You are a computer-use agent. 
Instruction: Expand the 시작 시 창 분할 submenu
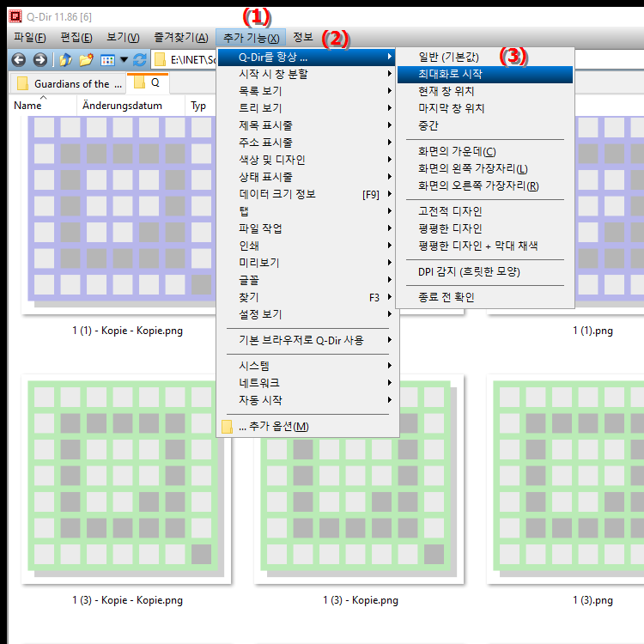click(307, 74)
